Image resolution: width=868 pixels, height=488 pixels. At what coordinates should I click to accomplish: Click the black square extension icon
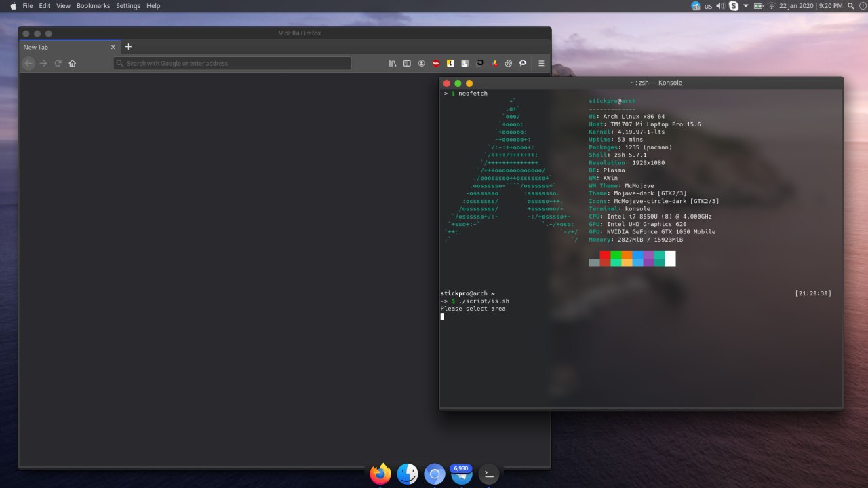click(479, 63)
